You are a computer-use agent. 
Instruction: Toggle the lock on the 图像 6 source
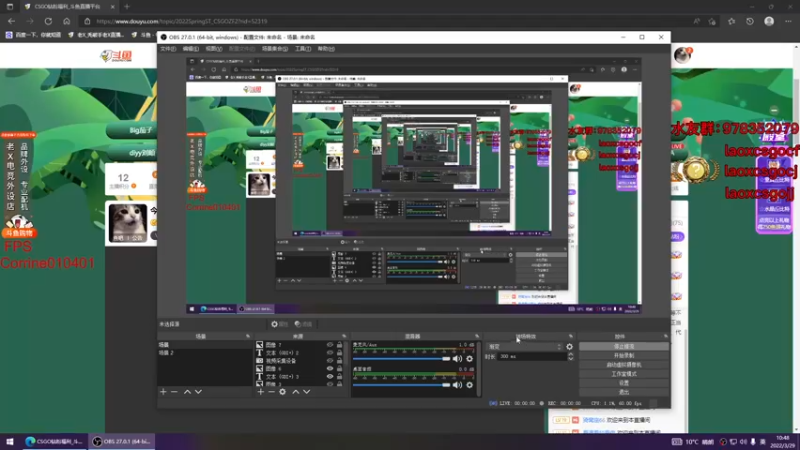coord(339,368)
